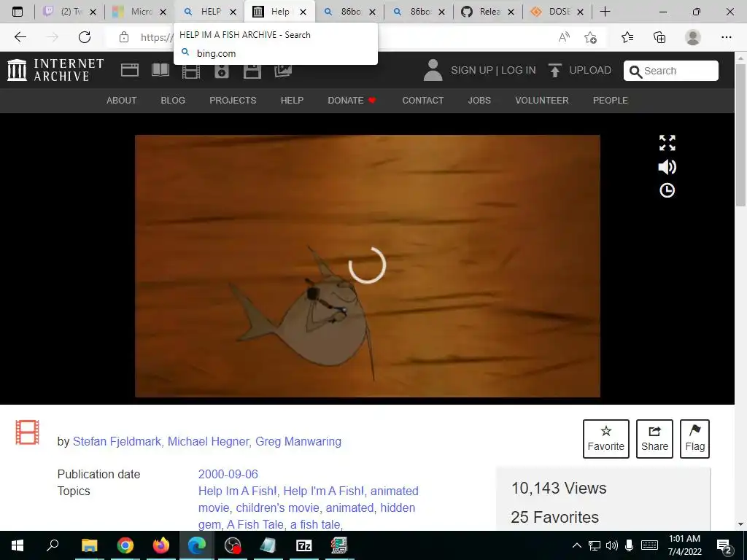Open File Explorer from taskbar
747x560 pixels.
[x=89, y=545]
